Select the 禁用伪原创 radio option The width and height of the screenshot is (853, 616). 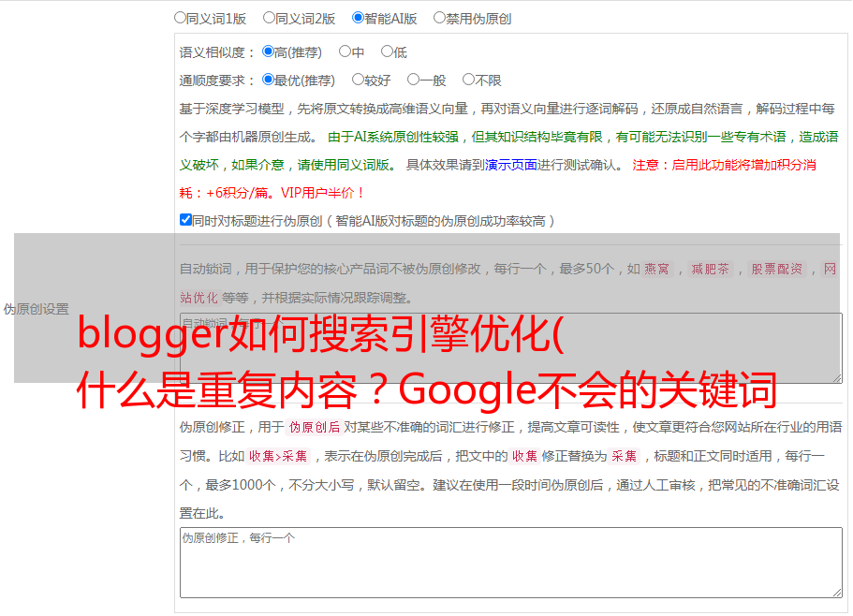coord(439,18)
